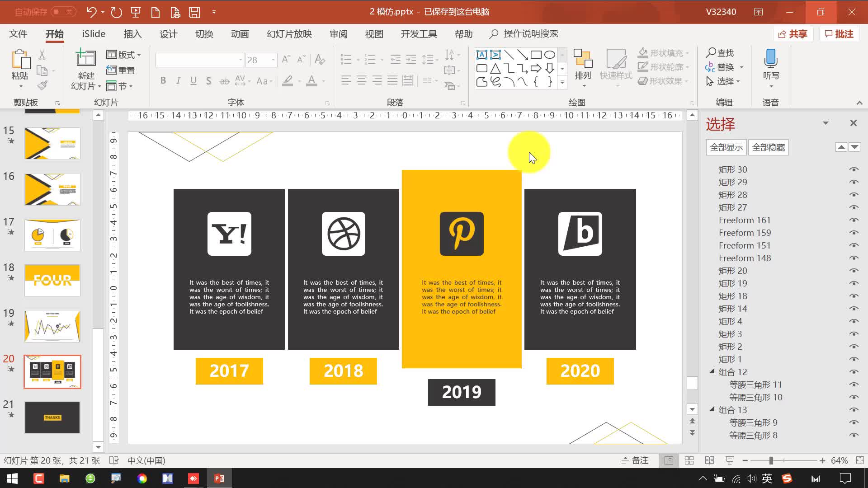
Task: Click the 重置 reset button
Action: (120, 70)
